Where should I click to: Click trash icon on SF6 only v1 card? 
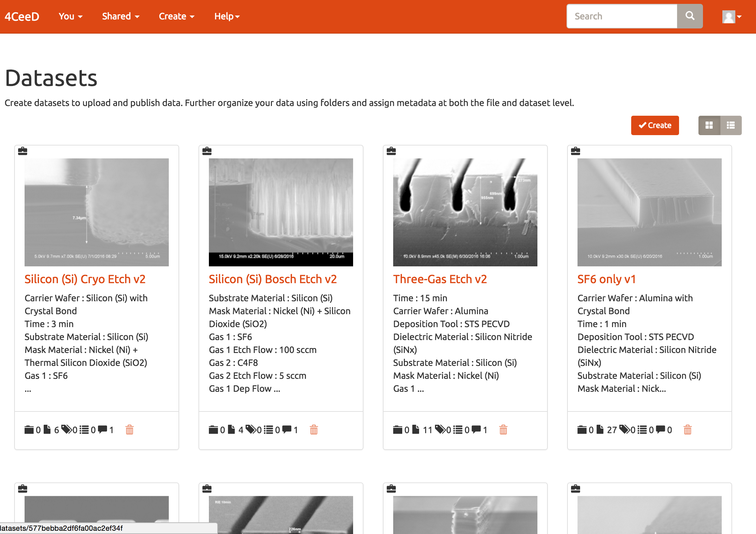coord(687,430)
